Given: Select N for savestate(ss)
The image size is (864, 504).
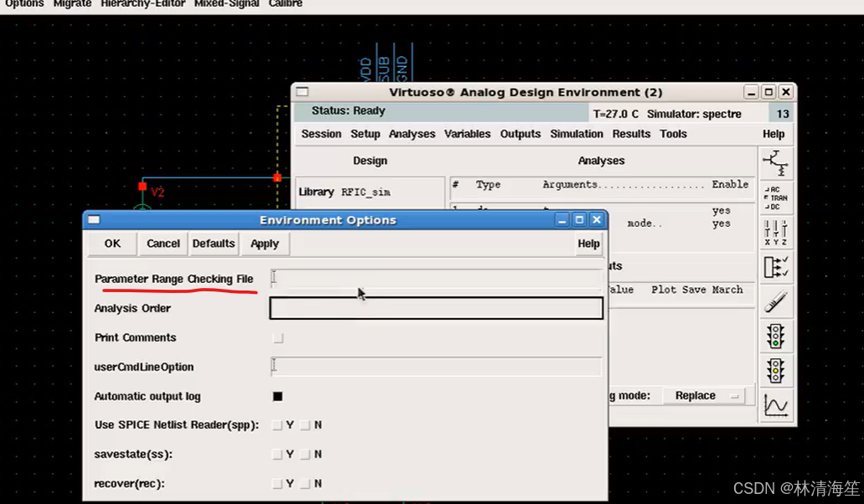Looking at the screenshot, I should (x=305, y=454).
